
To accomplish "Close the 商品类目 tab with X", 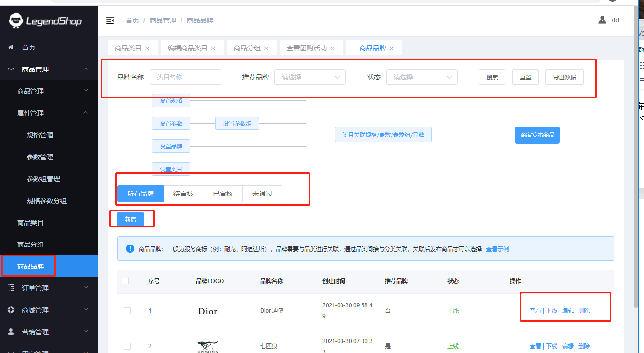I will (x=147, y=49).
